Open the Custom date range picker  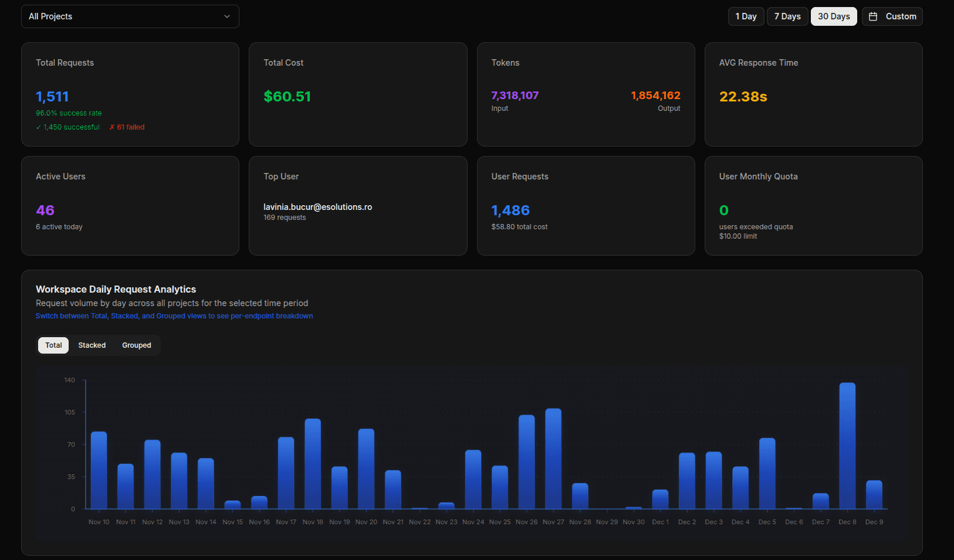pyautogui.click(x=892, y=16)
